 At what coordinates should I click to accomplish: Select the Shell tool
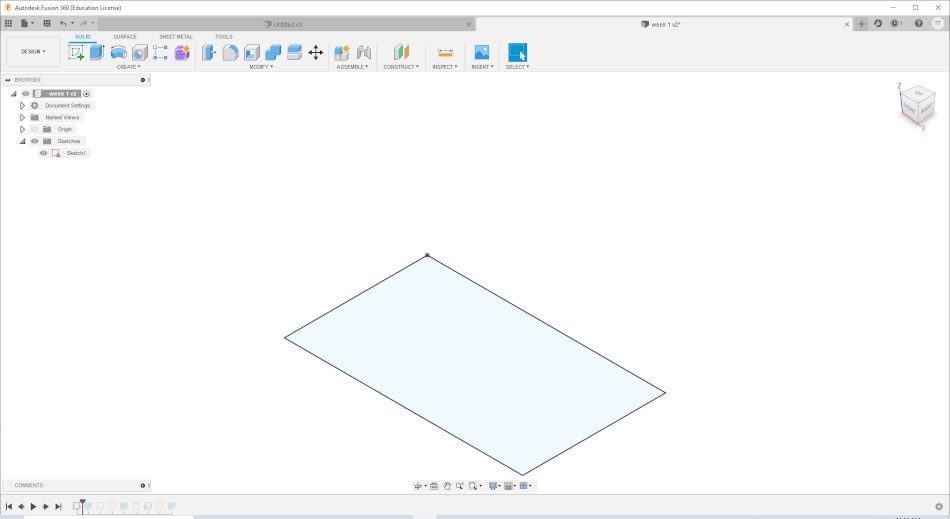(251, 53)
